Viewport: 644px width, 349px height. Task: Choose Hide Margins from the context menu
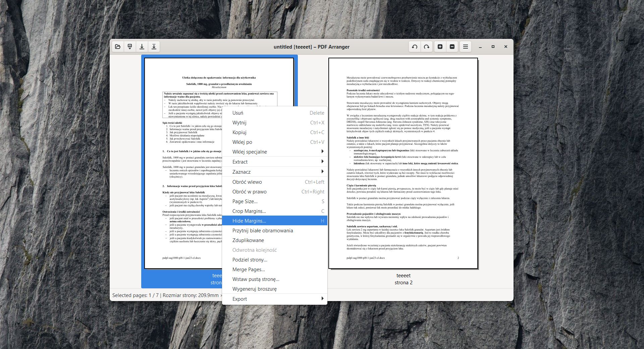click(249, 221)
